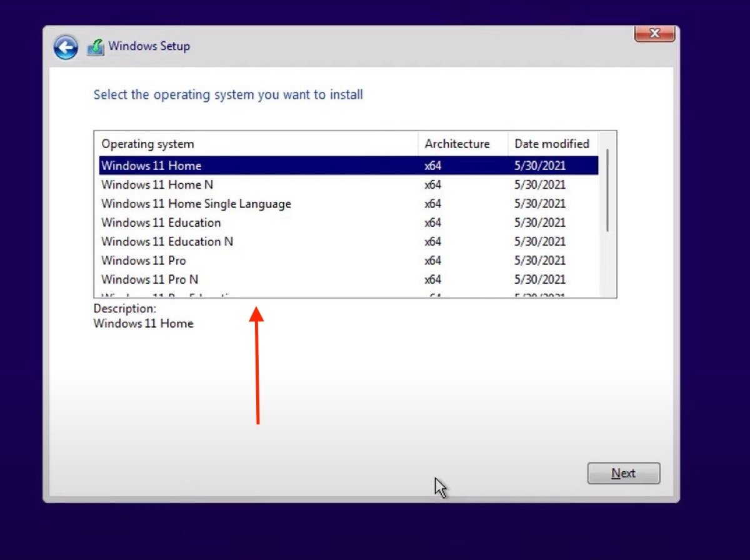Screen dimensions: 750x560
Task: Click the Date modified column header
Action: point(553,144)
